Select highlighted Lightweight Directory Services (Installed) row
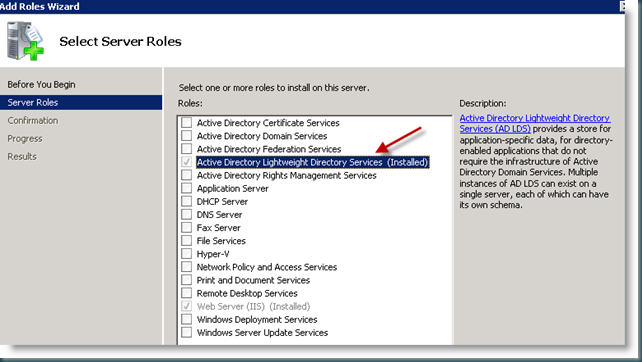The height and width of the screenshot is (362, 642). (x=312, y=162)
